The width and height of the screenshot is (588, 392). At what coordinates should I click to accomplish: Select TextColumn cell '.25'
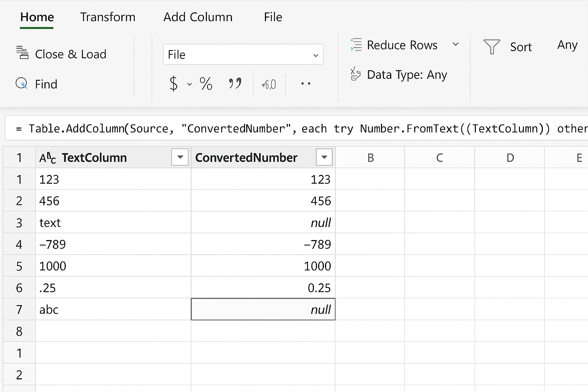click(x=113, y=287)
